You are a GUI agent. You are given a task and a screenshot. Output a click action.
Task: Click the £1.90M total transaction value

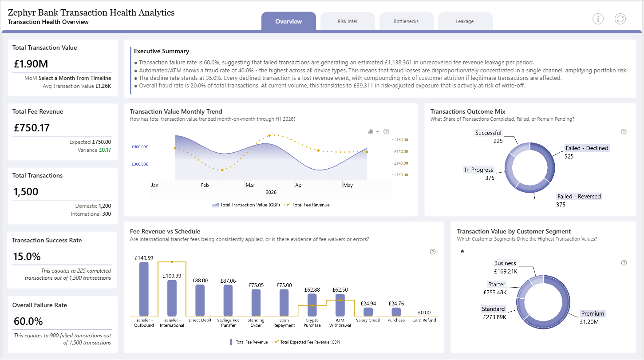31,63
